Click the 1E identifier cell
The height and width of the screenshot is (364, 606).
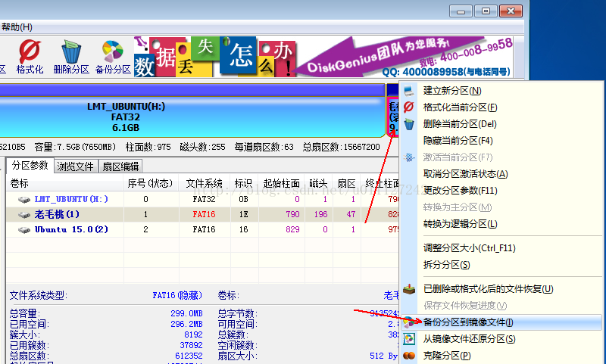243,214
